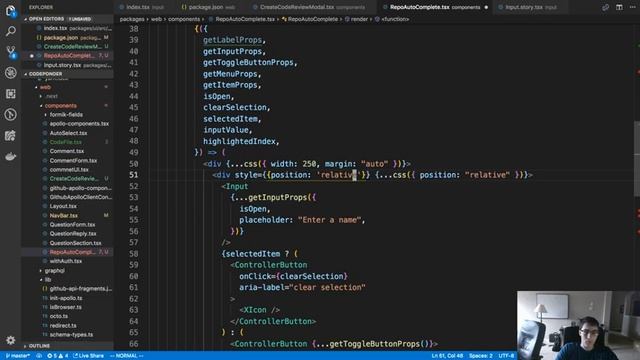Viewport: 640px width, 360px height.
Task: Open the Explorer view in activity bar
Action: click(11, 11)
